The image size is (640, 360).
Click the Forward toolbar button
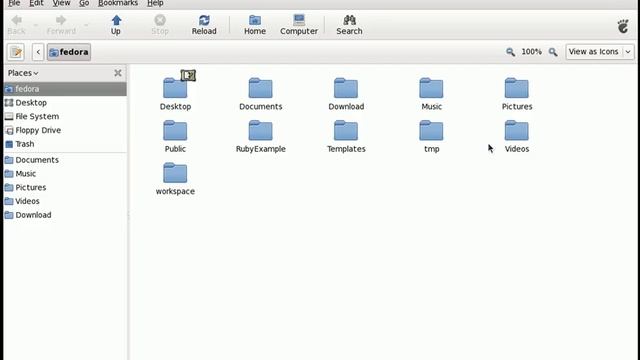(61, 25)
